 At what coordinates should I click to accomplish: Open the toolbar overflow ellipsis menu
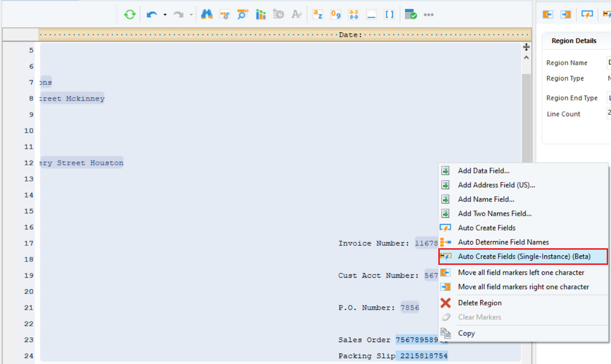[429, 15]
